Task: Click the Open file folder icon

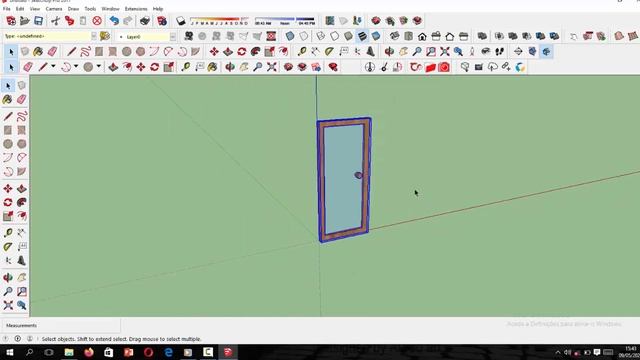Action: click(x=25, y=21)
